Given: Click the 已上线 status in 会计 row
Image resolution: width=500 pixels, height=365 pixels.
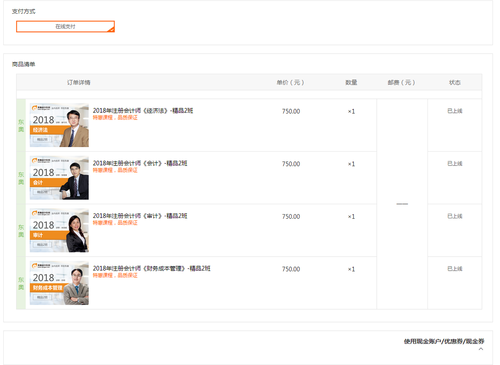Looking at the screenshot, I should click(455, 164).
